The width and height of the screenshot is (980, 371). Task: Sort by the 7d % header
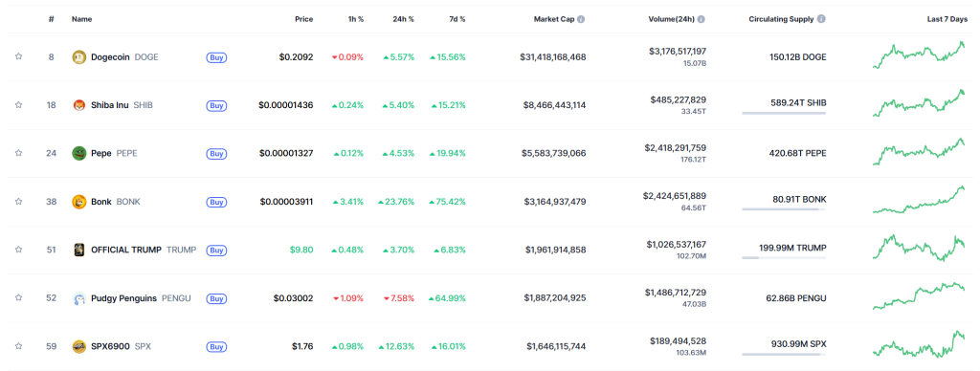[x=457, y=19]
